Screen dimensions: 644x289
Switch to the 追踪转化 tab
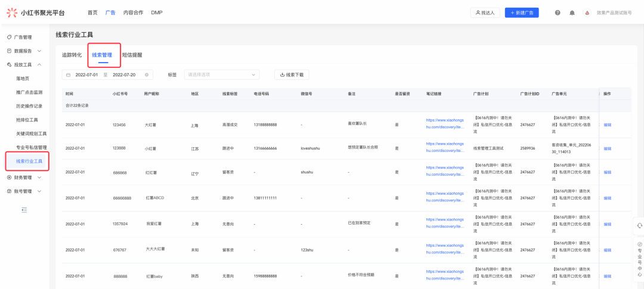click(72, 55)
